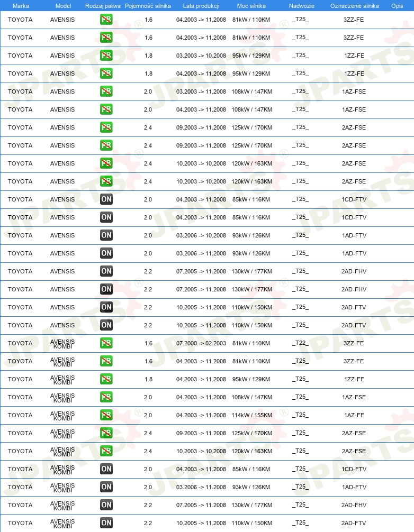Click the Opis column header
This screenshot has width=414, height=532.
(x=397, y=6)
